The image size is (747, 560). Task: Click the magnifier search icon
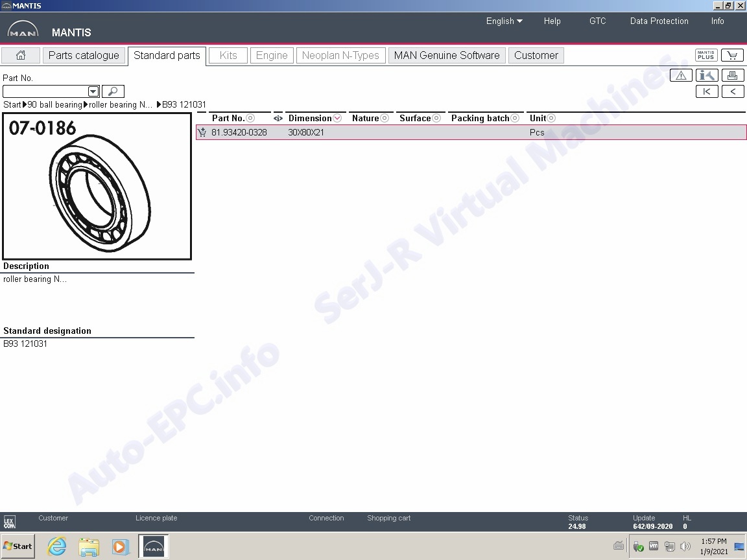(113, 91)
